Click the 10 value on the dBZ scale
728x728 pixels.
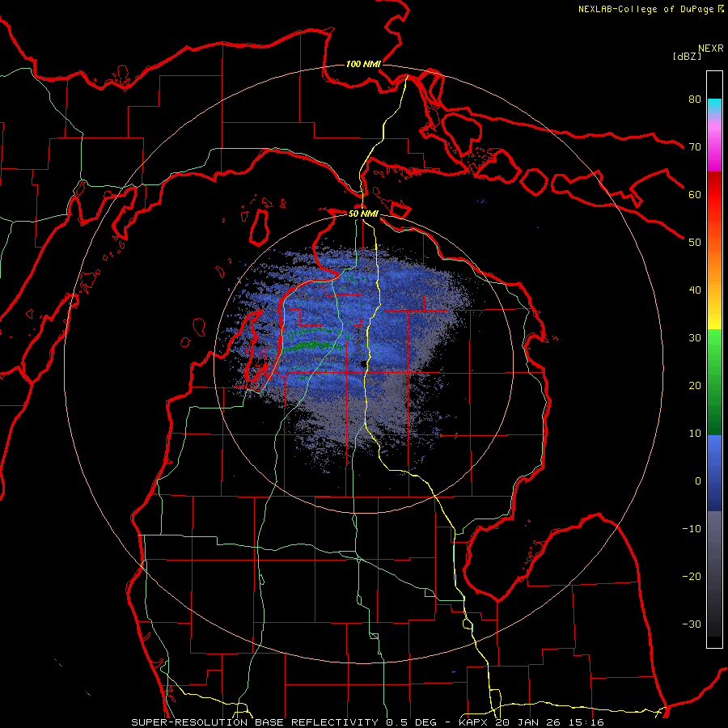click(x=695, y=434)
